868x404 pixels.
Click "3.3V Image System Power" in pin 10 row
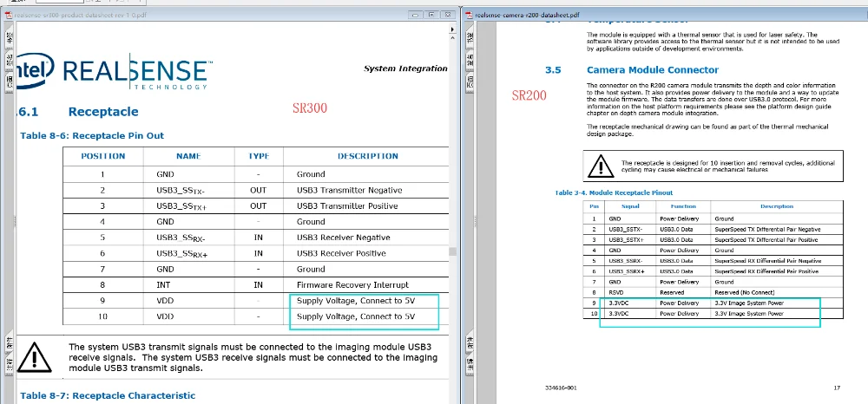tap(749, 313)
